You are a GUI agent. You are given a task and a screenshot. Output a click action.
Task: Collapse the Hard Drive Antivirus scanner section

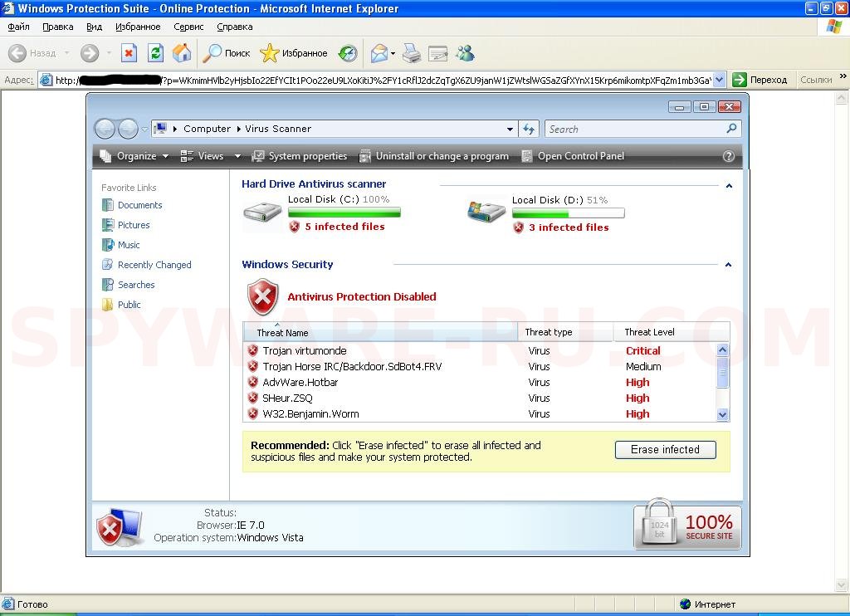point(728,186)
